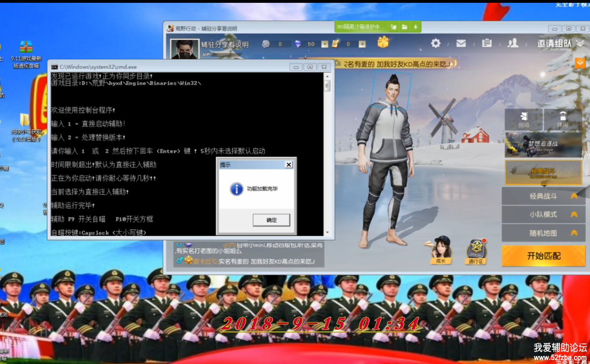Close the 提示 message dialog
590x364 pixels.
pos(288,164)
